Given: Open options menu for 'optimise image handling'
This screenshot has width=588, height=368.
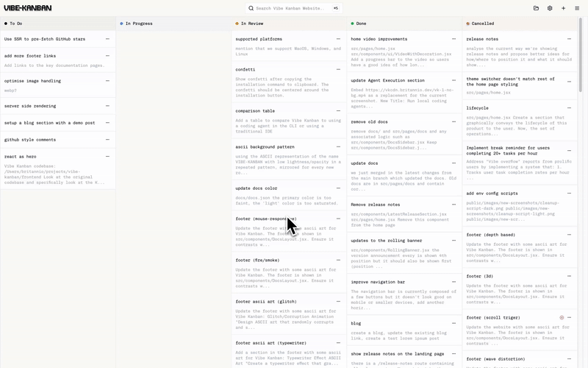Looking at the screenshot, I should click(x=107, y=81).
